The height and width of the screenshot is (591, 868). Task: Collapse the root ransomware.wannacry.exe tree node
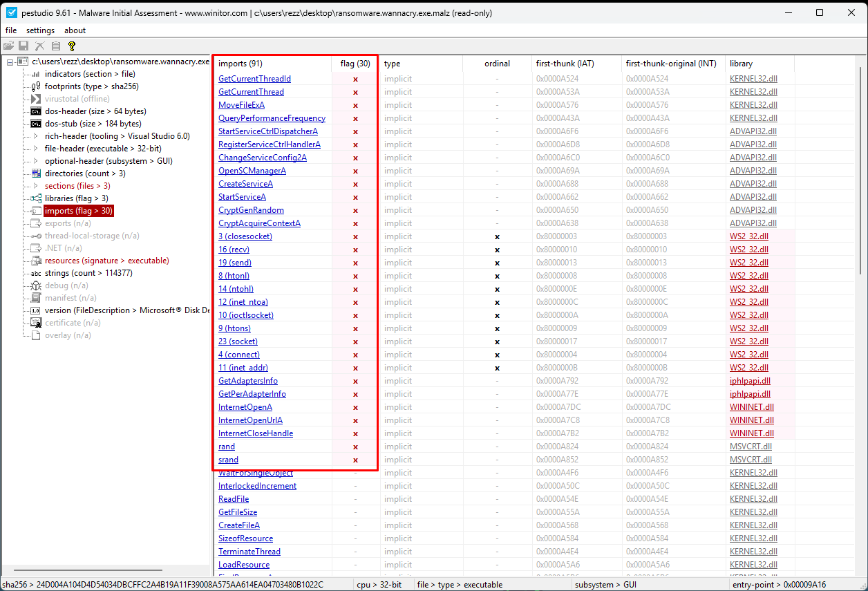[10, 61]
